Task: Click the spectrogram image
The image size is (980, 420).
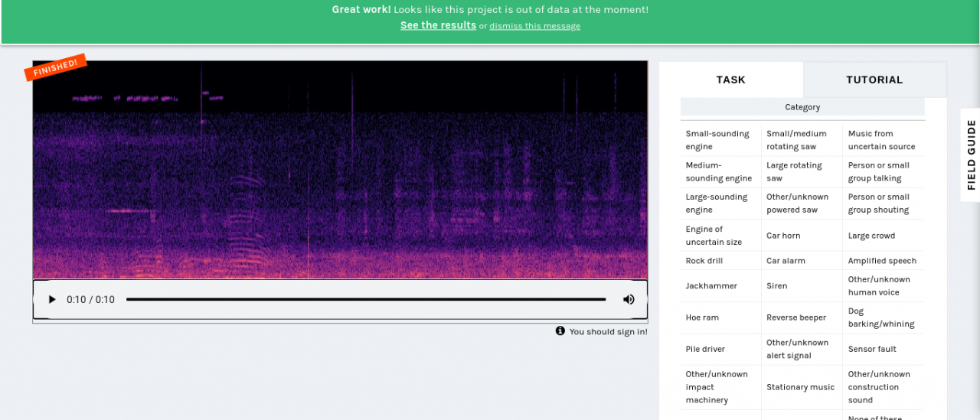Action: point(340,170)
